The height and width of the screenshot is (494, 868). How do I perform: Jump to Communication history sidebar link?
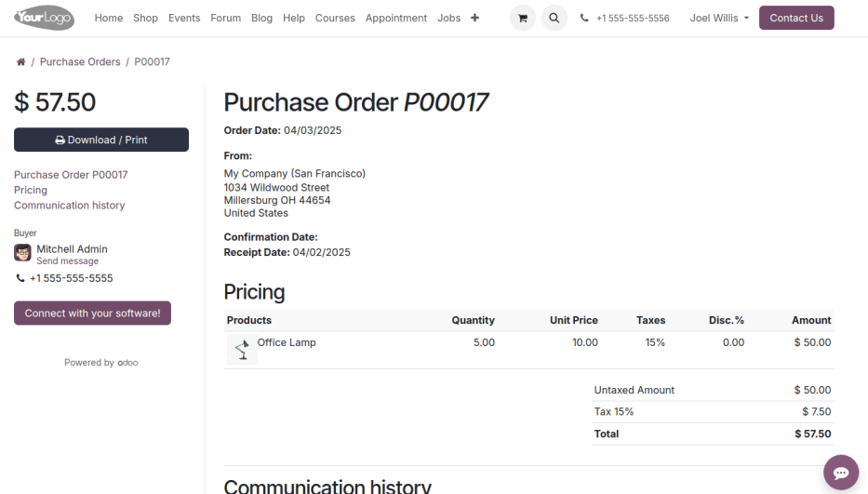coord(69,206)
